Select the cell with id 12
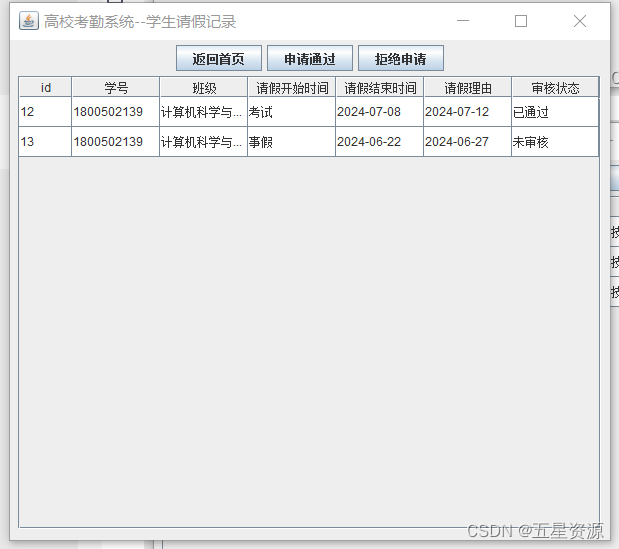Screen dimensions: 619x549 [45, 112]
